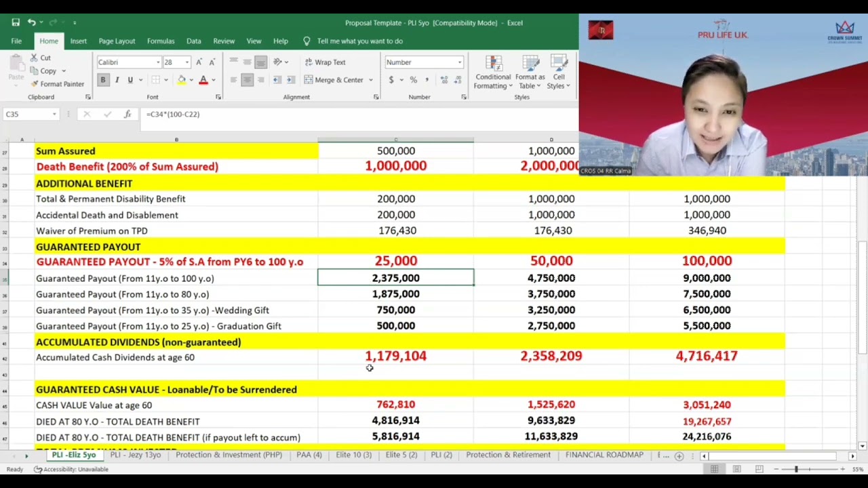Toggle bottom vertical alignment
Screen dimensions: 868x488
click(x=260, y=62)
